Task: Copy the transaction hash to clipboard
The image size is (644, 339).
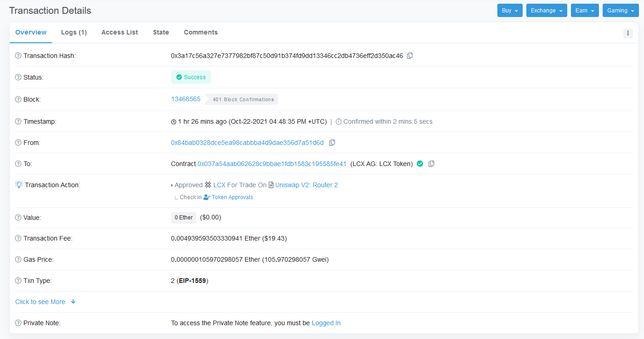Action: (410, 56)
